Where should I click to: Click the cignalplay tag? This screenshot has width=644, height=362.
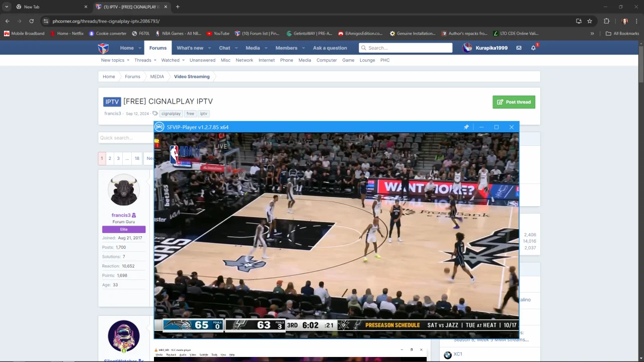(x=171, y=114)
